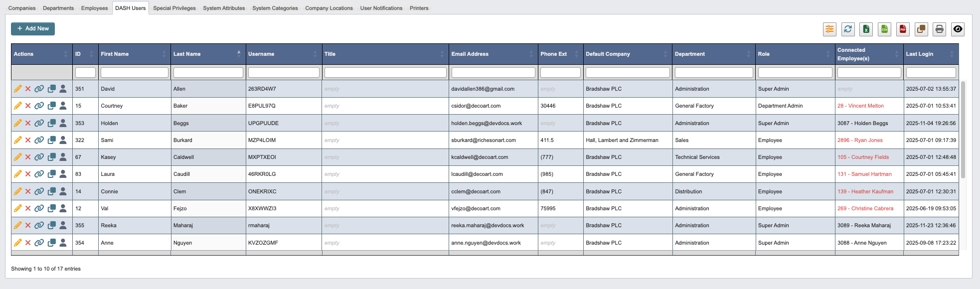Viewport: 980px width, 289px height.
Task: Open connected employee 2896 - Ryan Jones
Action: pos(860,140)
